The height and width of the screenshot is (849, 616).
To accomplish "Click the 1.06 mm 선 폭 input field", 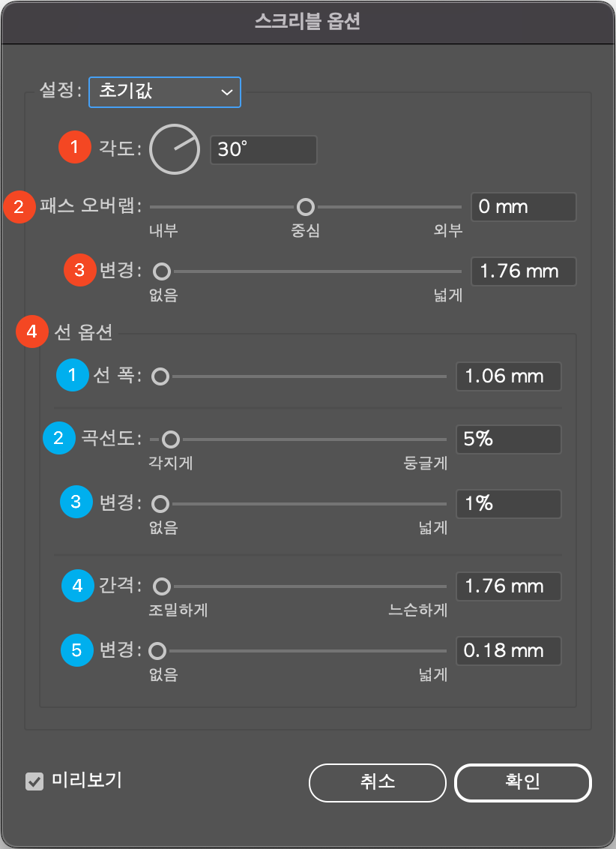I will 508,376.
